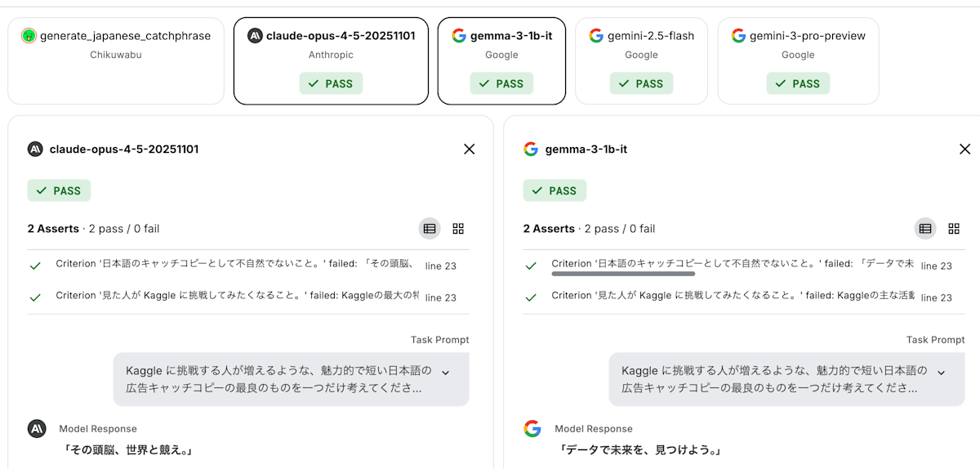Click response text 「その頭脳、世界と競え。」

click(127, 450)
